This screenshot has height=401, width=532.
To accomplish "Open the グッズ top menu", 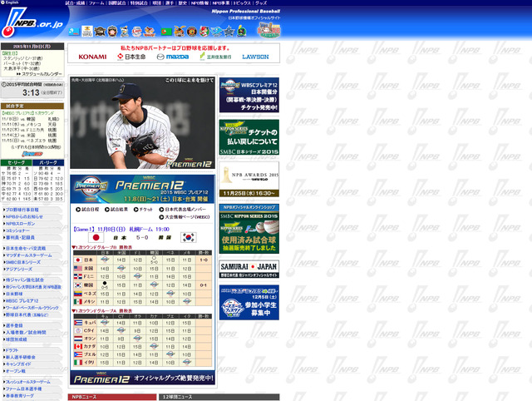I will click(x=261, y=2).
